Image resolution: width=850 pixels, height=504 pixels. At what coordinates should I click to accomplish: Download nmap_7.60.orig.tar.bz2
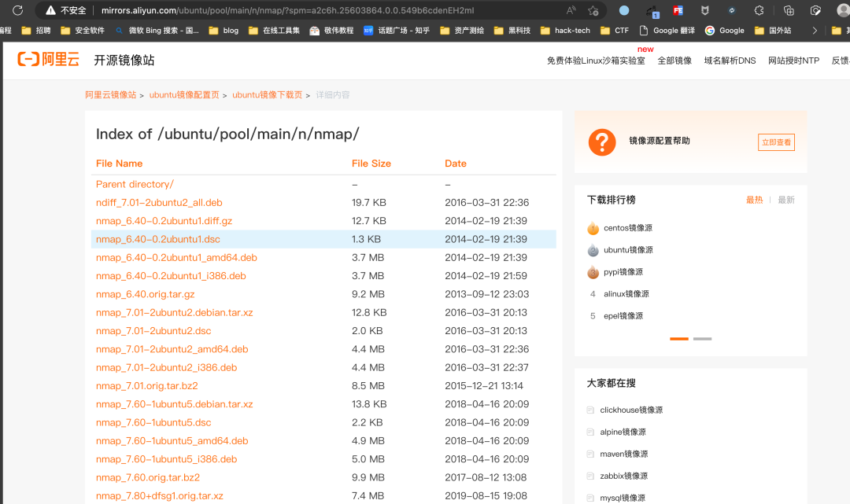coord(147,477)
